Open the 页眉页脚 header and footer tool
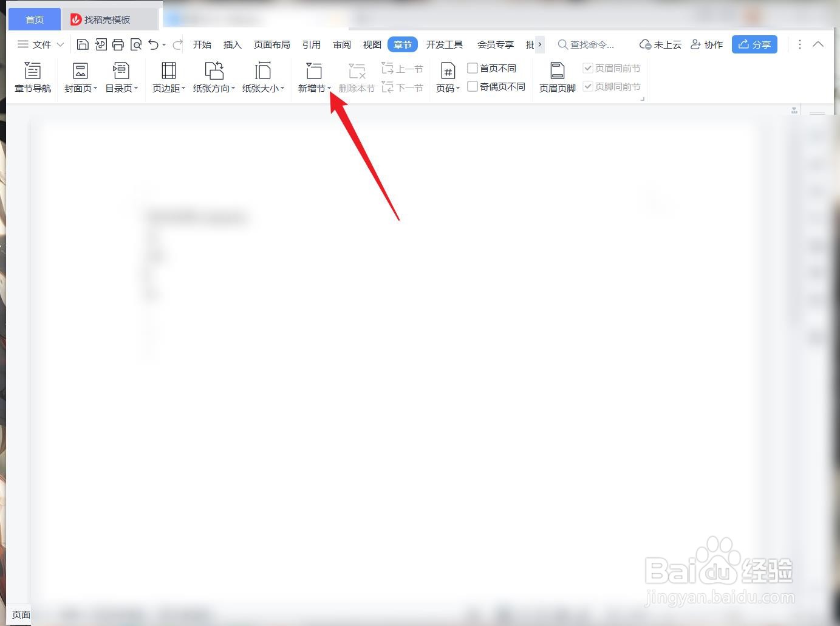 557,78
